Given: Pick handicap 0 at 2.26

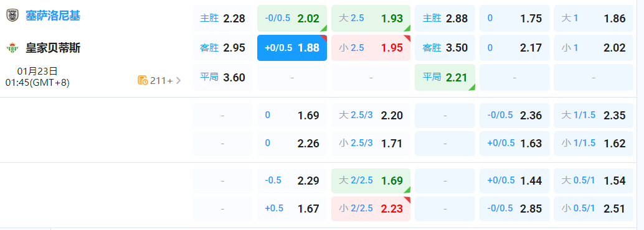Looking at the screenshot, I should (x=292, y=144).
